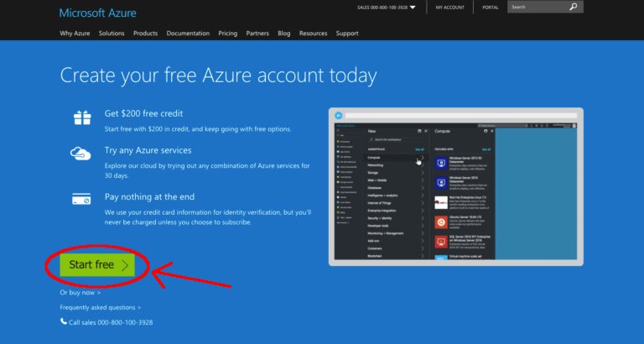Click Call sales 000-800-100-3928

(111, 322)
